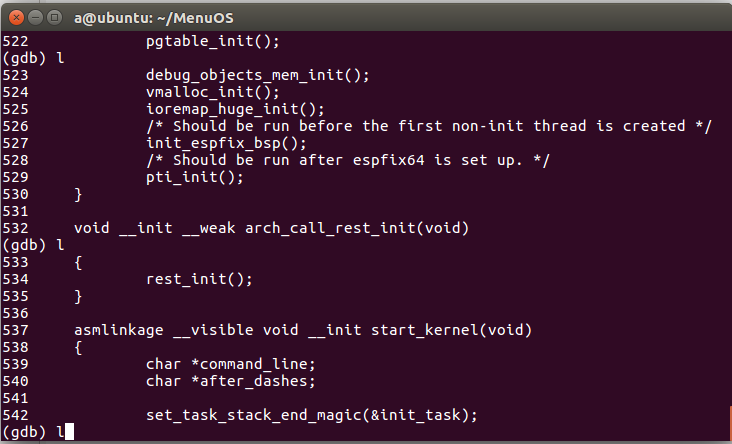This screenshot has height=444, width=732.
Task: Click the comment about the first non-init thread
Action: click(428, 126)
